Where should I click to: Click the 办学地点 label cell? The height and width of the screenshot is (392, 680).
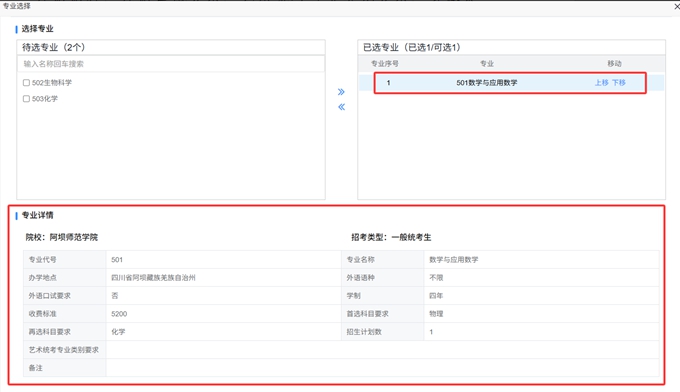[65, 278]
